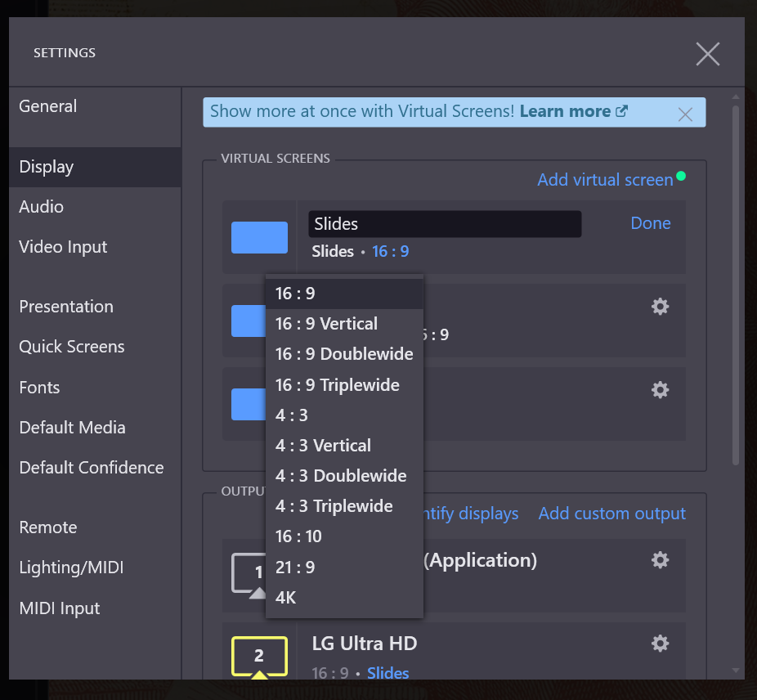The image size is (757, 700).
Task: Open Default Media settings
Action: point(95,428)
